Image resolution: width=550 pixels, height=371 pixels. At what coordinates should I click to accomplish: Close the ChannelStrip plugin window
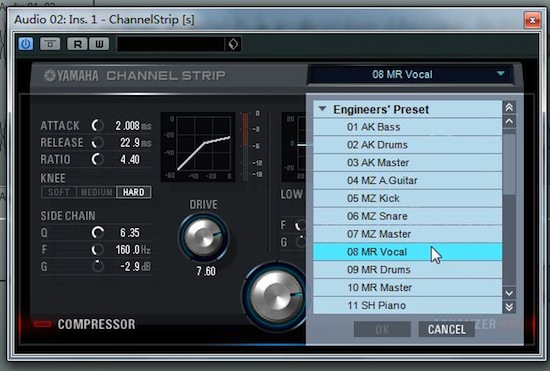tap(532, 20)
